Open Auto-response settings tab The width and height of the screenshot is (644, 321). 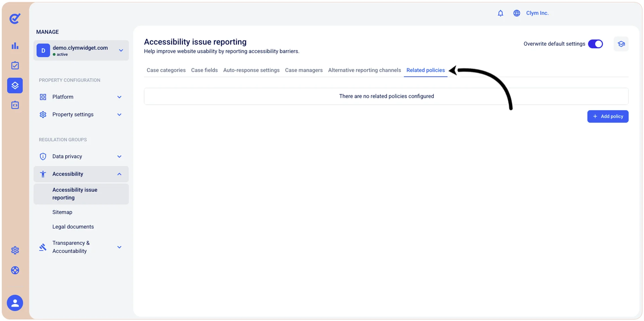251,70
